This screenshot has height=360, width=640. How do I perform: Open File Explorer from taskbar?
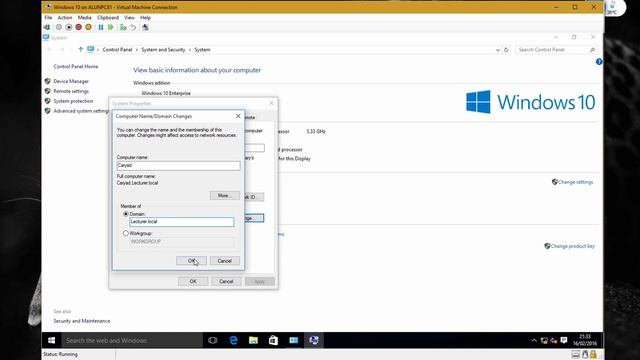point(253,340)
